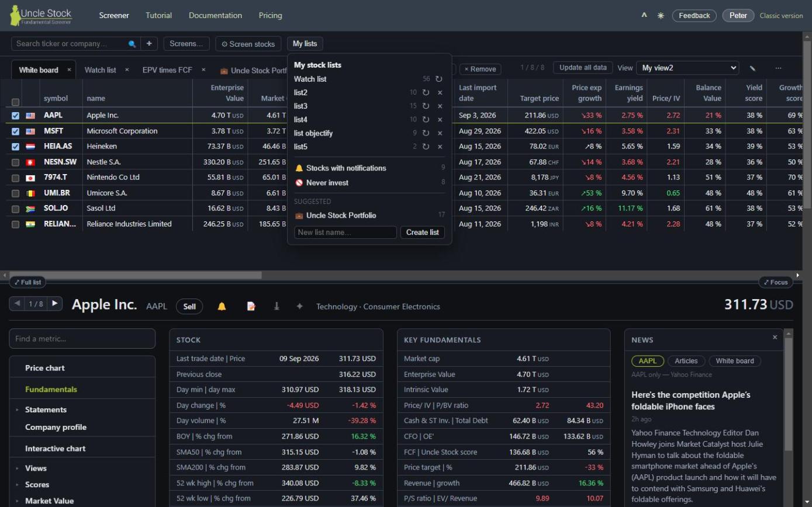Click the horizontal table scrollbar thumb
Screen dimensions: 812x507
pos(136,275)
